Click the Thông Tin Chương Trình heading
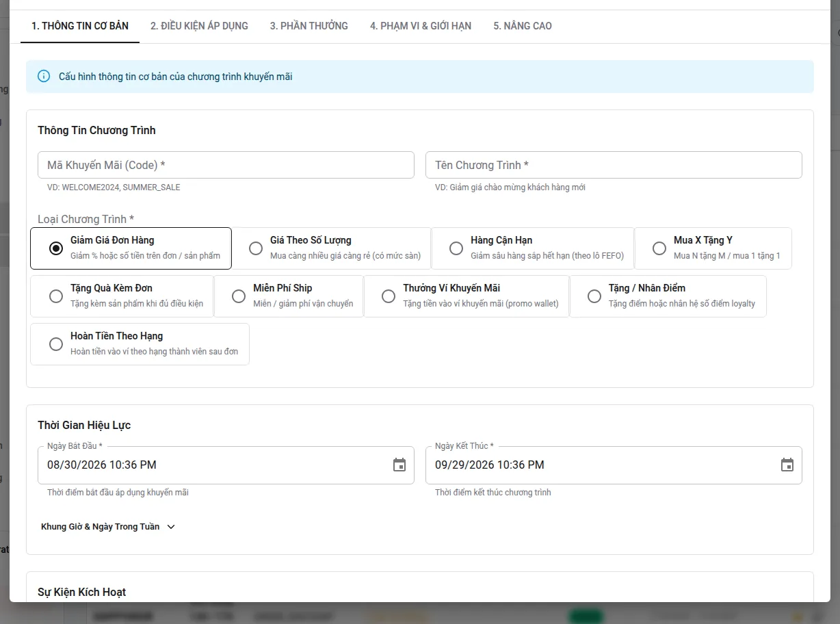This screenshot has width=840, height=624. (x=96, y=131)
